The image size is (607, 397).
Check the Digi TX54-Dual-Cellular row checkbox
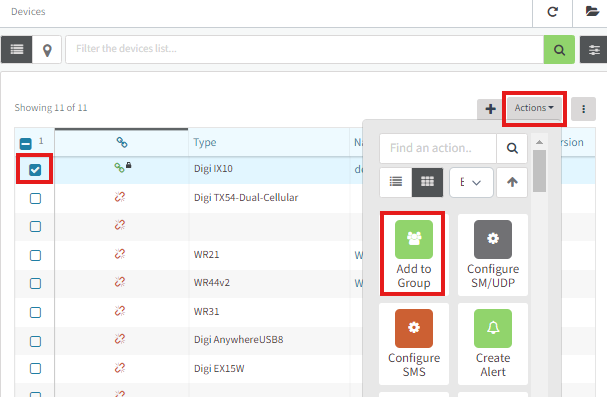pos(35,198)
